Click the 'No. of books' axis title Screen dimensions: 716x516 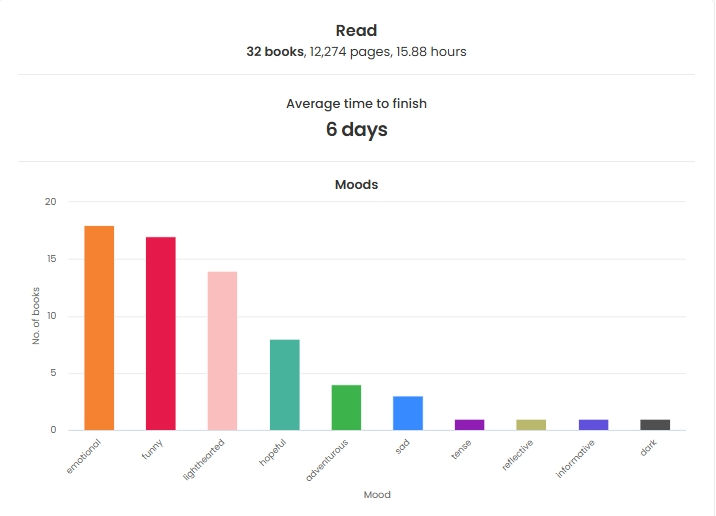[x=36, y=316]
